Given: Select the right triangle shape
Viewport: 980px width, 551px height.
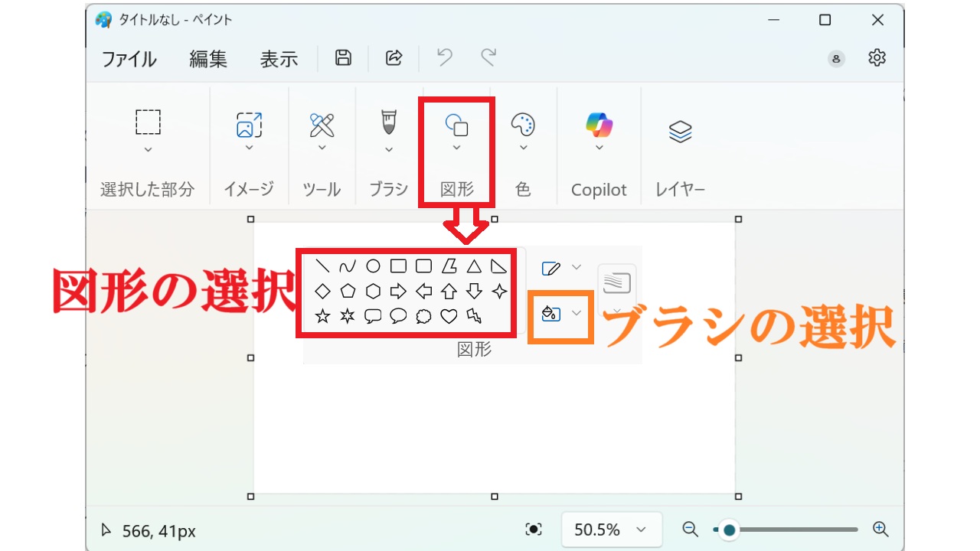Looking at the screenshot, I should click(x=499, y=266).
